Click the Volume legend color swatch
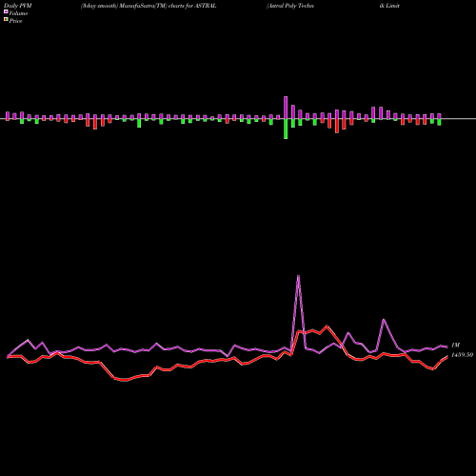The image size is (476, 476). (6, 11)
